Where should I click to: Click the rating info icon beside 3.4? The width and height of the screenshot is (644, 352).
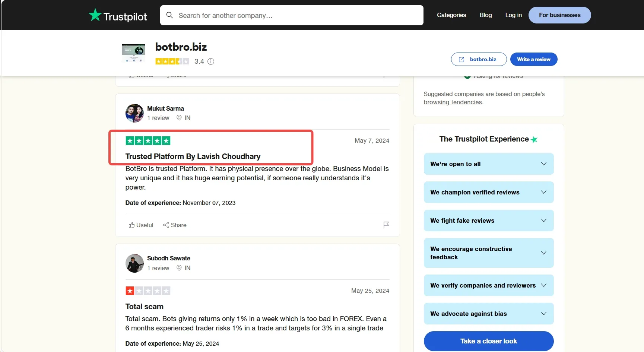point(211,61)
